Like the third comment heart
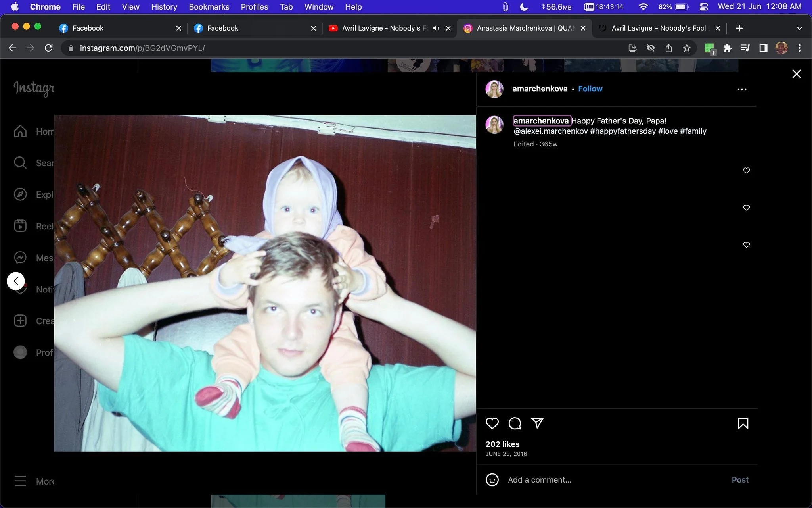Image resolution: width=812 pixels, height=508 pixels. (747, 245)
